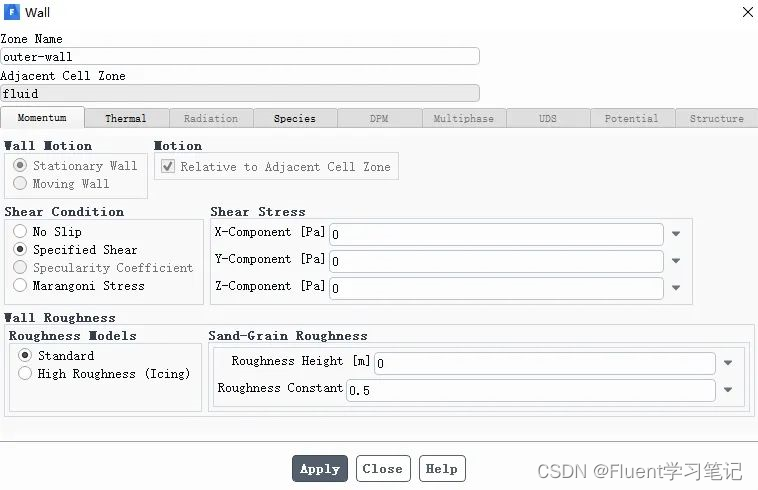This screenshot has width=758, height=490.
Task: Open X-Component shear stress dropdown arrow
Action: [x=676, y=234]
